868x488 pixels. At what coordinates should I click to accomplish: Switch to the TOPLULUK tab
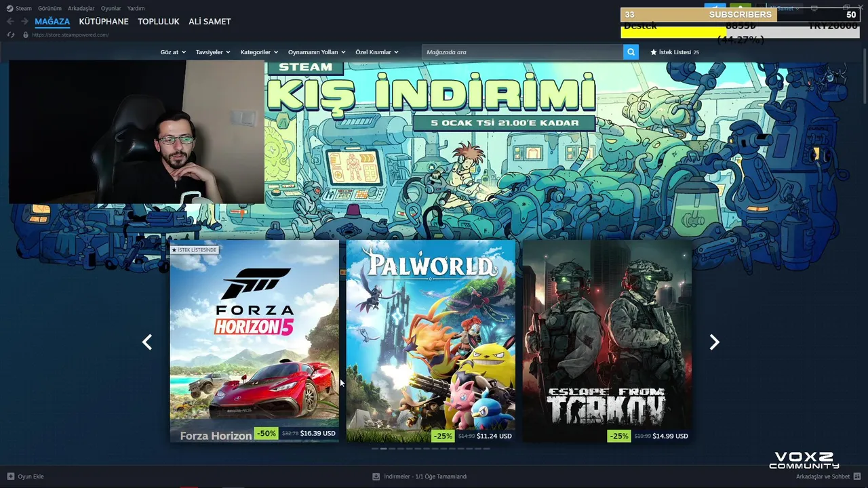coord(159,22)
